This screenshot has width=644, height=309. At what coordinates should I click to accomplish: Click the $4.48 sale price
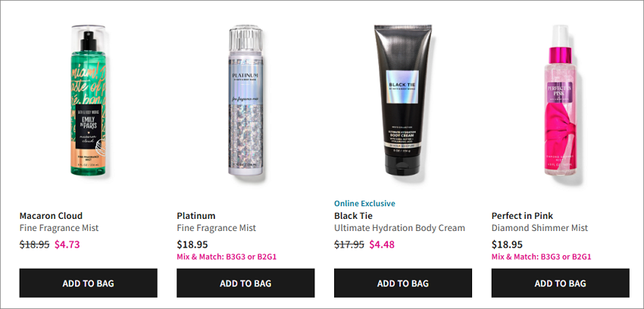(x=382, y=245)
